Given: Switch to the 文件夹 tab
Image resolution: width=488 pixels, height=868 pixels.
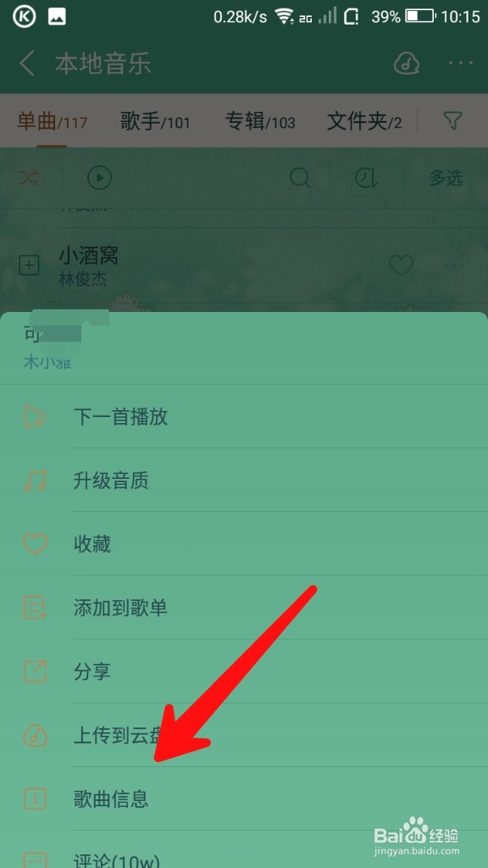Looking at the screenshot, I should [x=364, y=120].
